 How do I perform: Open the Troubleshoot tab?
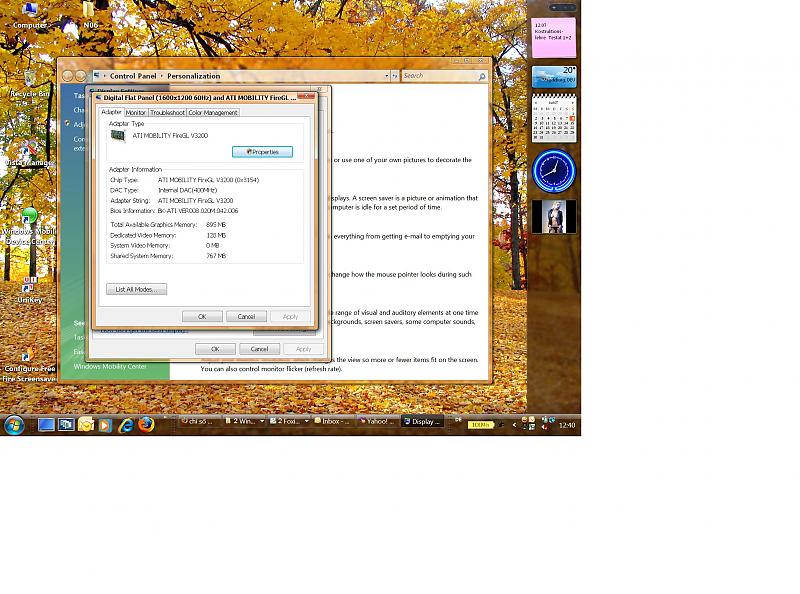(167, 113)
